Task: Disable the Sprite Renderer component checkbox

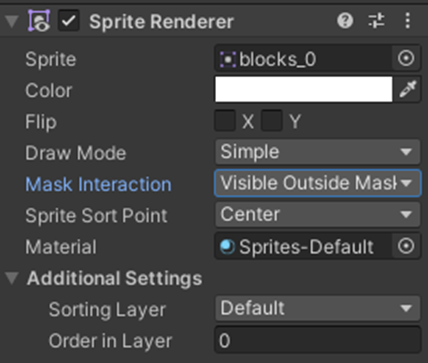Action: (x=69, y=21)
